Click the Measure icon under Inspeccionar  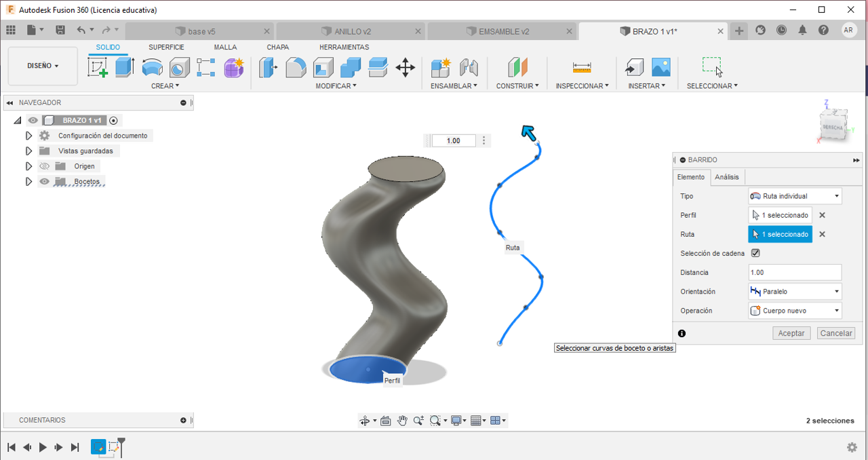[x=582, y=67]
